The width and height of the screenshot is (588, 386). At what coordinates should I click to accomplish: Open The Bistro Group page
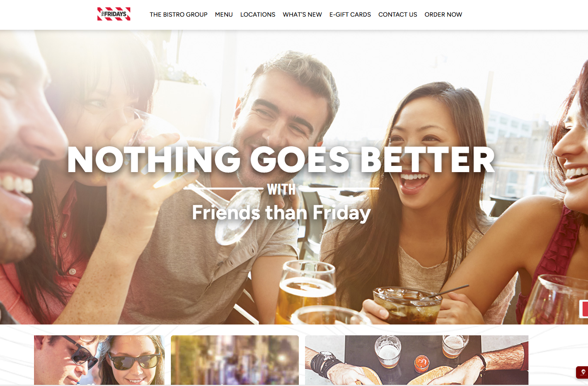tap(179, 15)
